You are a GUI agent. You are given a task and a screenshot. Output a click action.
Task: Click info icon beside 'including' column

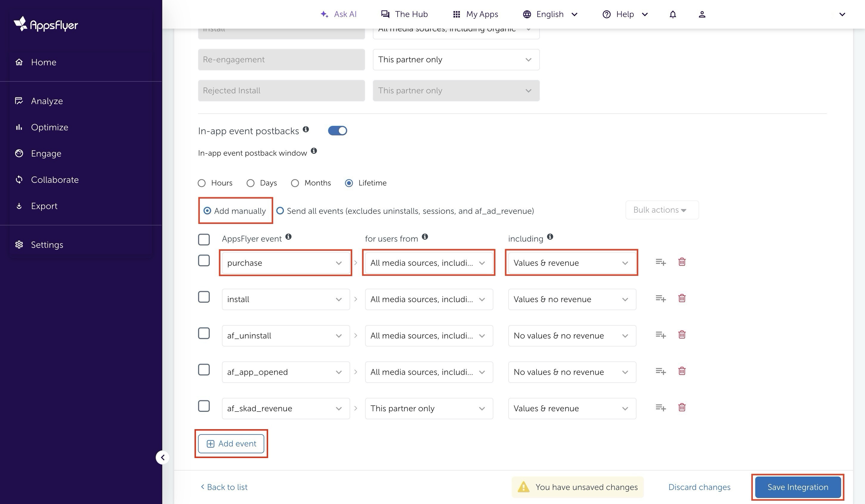coord(550,237)
